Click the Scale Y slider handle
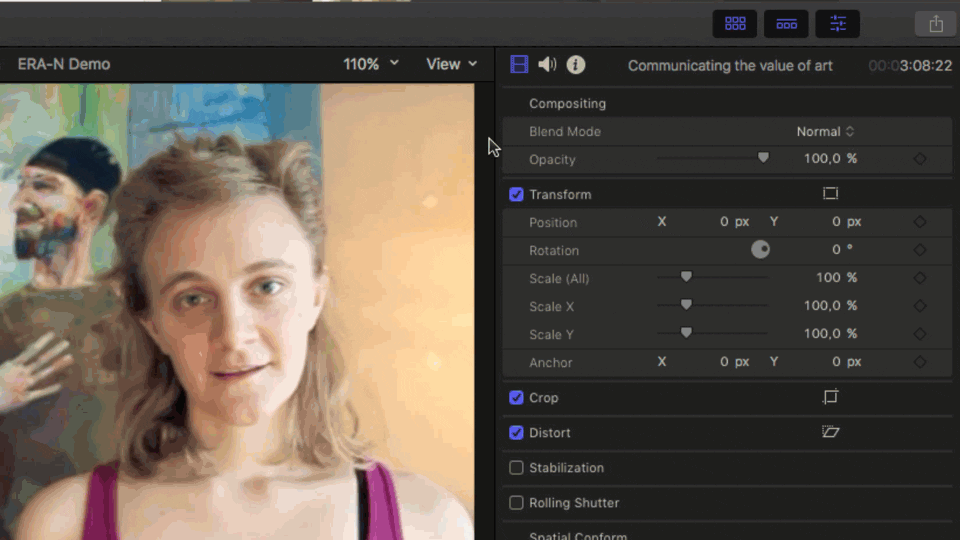This screenshot has height=540, width=960. [x=686, y=332]
